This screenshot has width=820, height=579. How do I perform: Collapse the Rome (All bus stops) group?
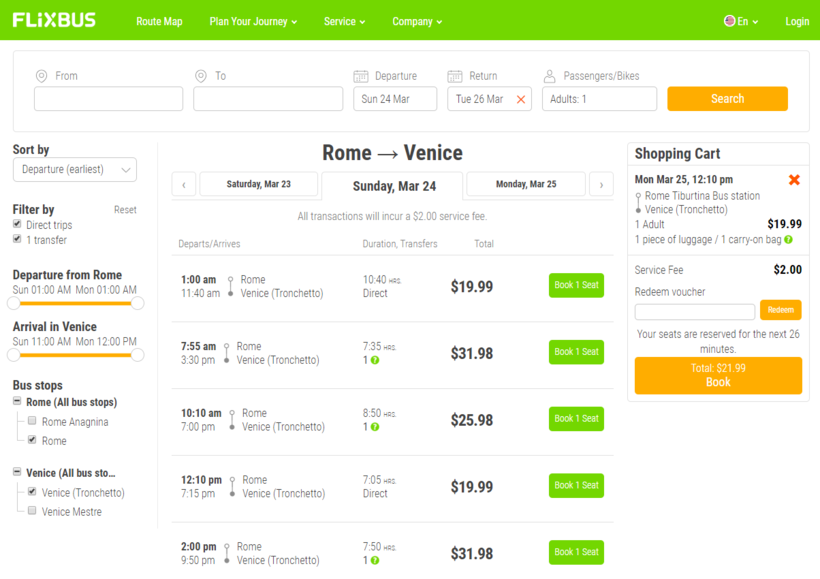point(17,402)
